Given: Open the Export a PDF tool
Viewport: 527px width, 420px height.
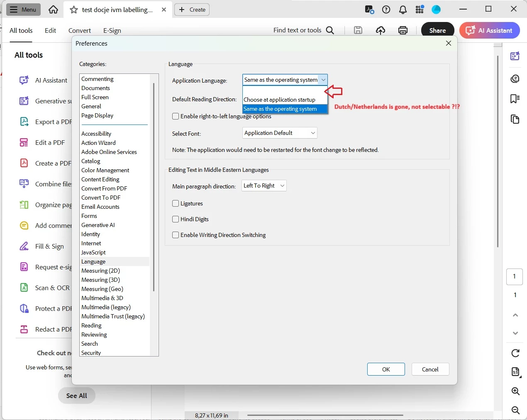Looking at the screenshot, I should (x=45, y=122).
